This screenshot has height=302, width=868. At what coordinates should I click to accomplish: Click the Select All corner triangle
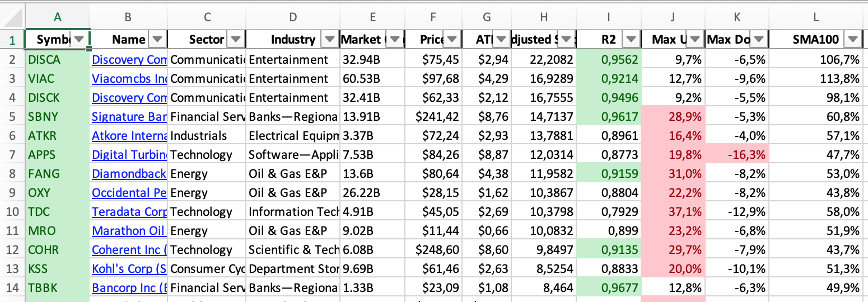point(13,18)
